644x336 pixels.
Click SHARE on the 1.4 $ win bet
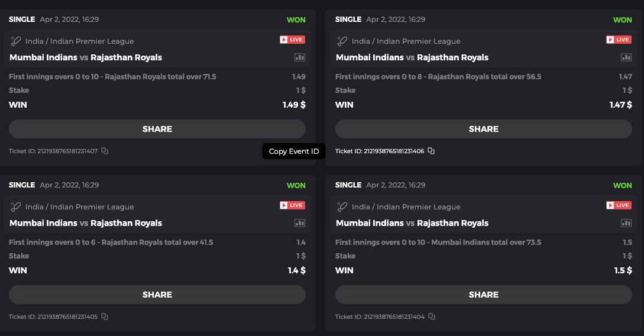[x=157, y=295]
